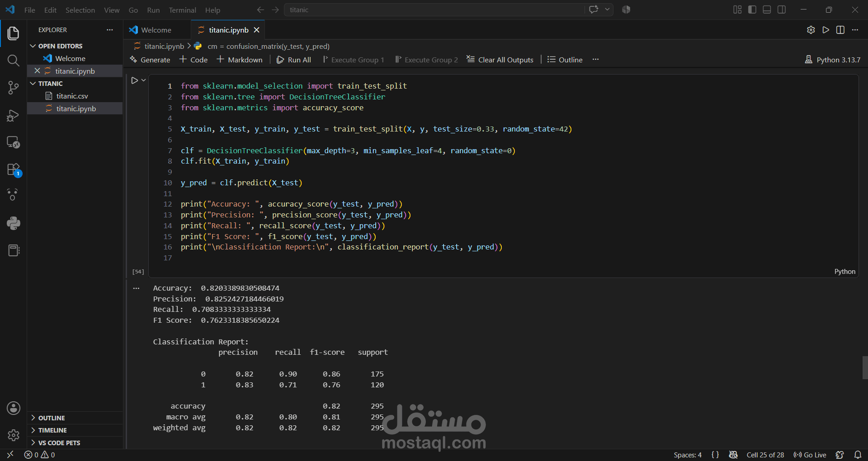
Task: Open the File menu
Action: tap(30, 10)
